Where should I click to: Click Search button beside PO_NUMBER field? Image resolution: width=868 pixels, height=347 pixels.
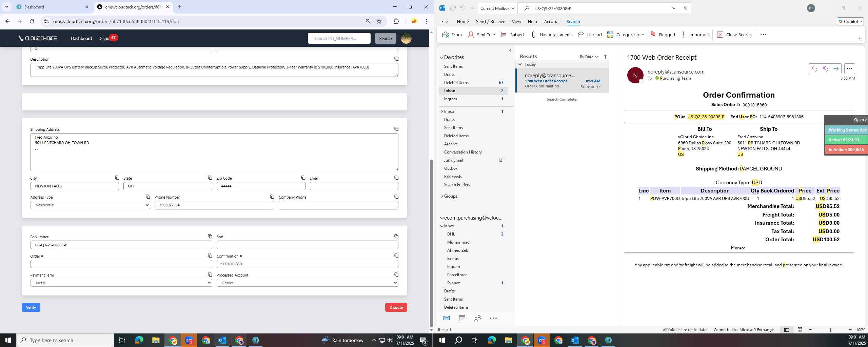386,38
